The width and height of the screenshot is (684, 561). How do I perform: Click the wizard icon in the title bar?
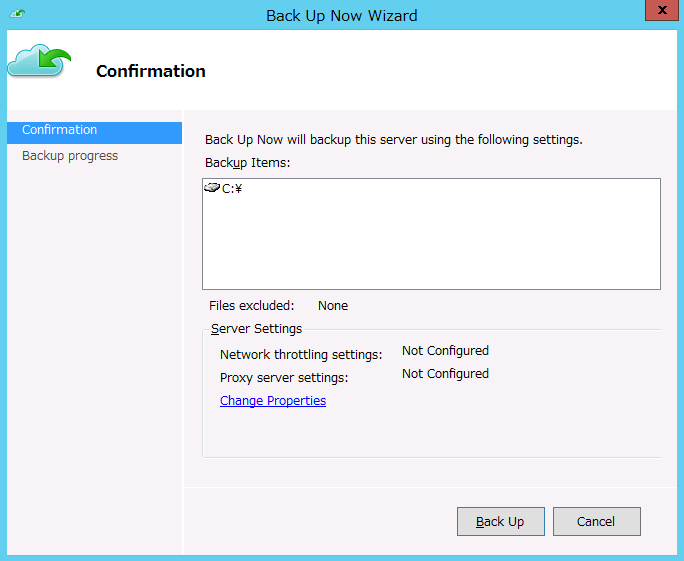[17, 15]
